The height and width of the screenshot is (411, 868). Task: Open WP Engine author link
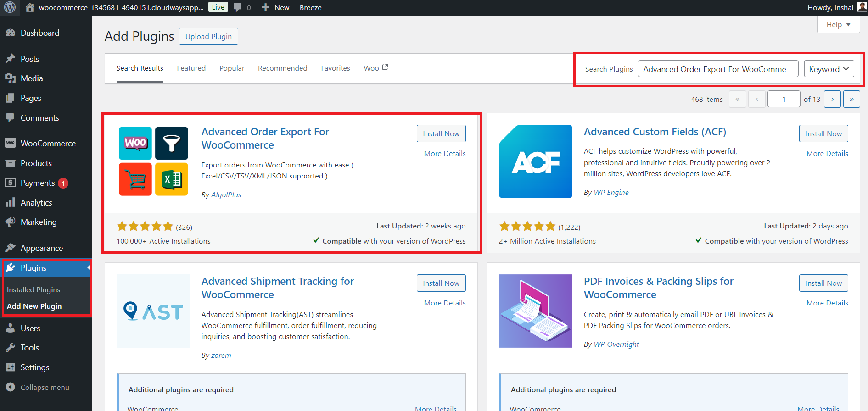coord(611,192)
